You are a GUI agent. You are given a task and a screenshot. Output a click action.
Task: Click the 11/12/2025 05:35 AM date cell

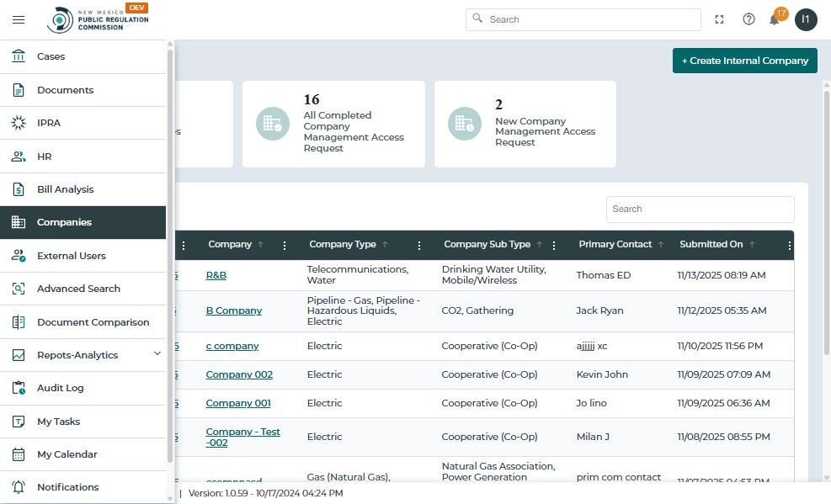(722, 310)
